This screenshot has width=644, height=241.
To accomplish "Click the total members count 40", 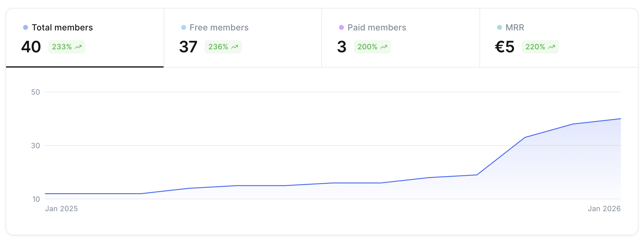I will click(31, 47).
